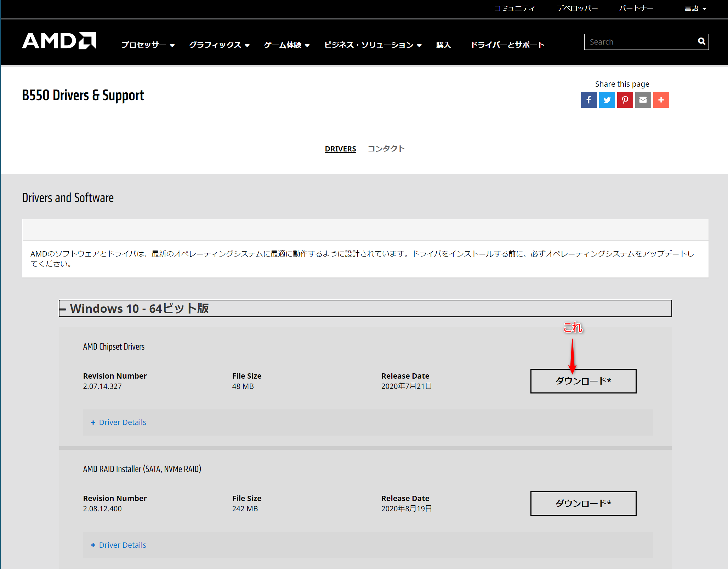Open the 購入 menu item
The width and height of the screenshot is (728, 569).
(443, 45)
